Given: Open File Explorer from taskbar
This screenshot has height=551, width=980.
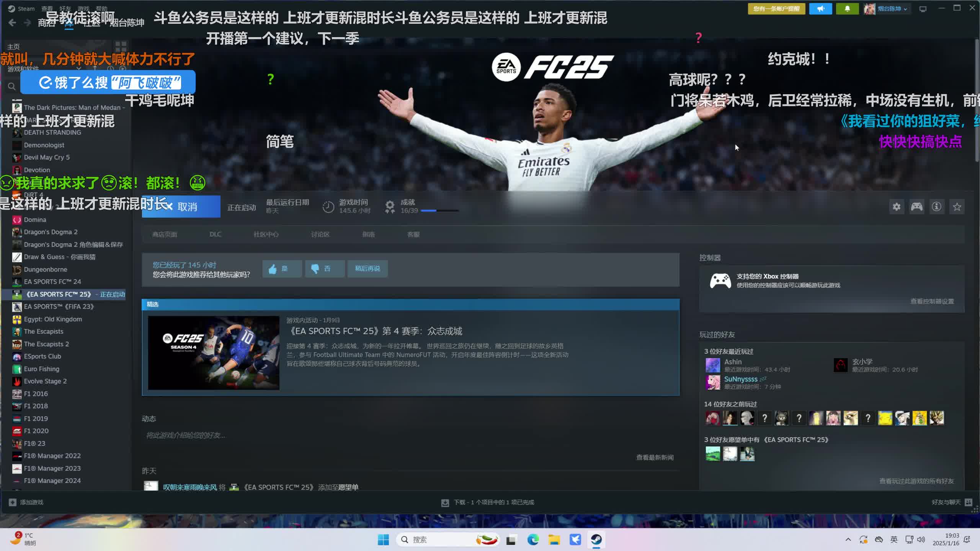Looking at the screenshot, I should [554, 540].
